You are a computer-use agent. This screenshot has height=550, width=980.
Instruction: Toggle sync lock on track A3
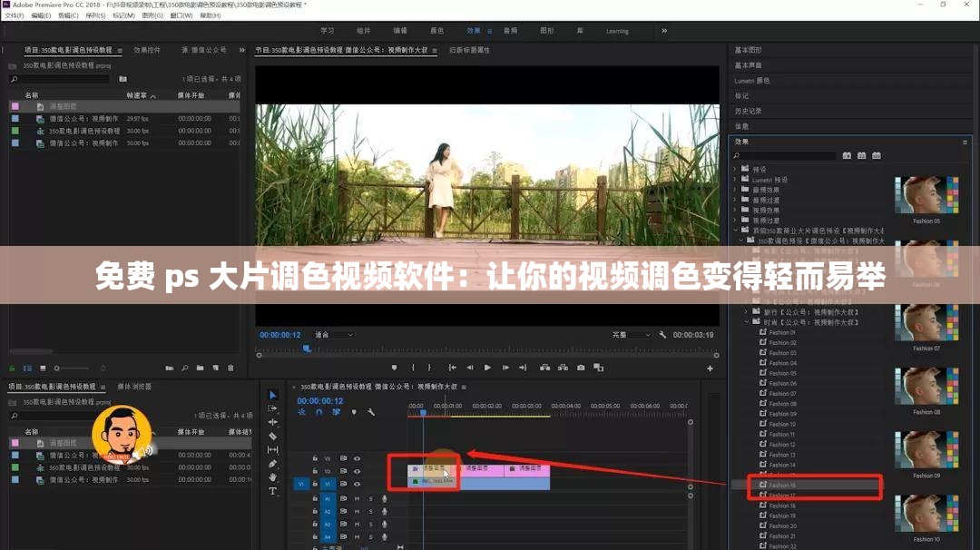(343, 525)
